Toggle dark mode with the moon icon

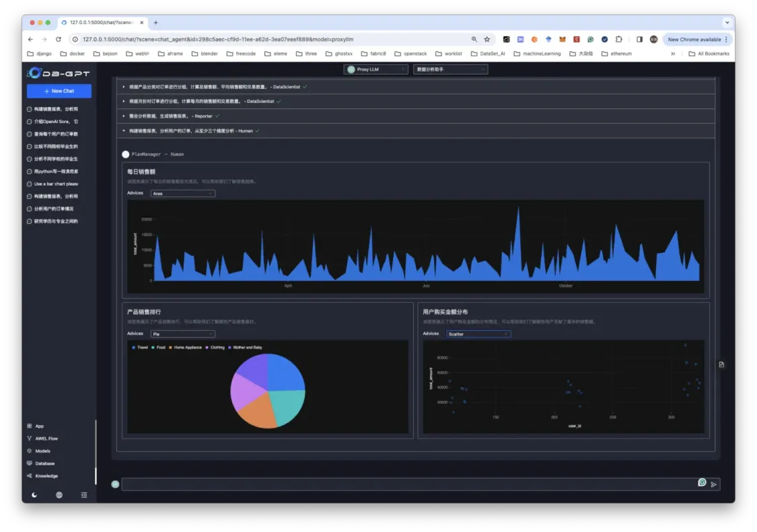(x=34, y=494)
